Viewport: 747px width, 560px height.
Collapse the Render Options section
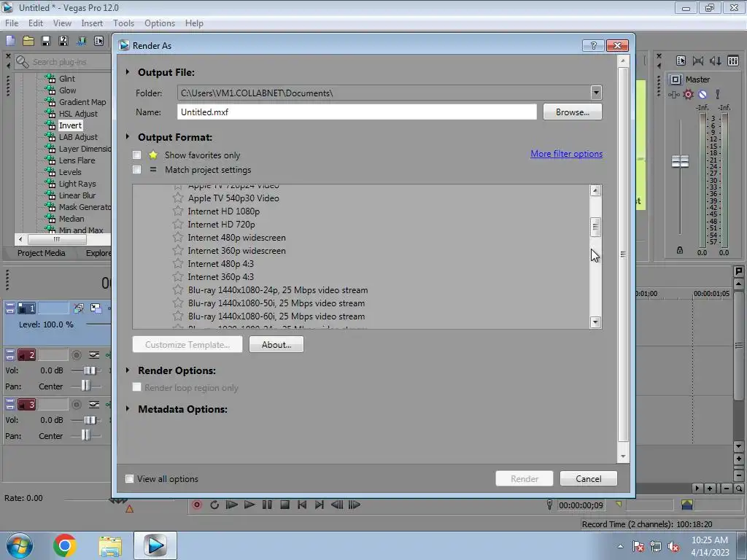click(x=128, y=370)
